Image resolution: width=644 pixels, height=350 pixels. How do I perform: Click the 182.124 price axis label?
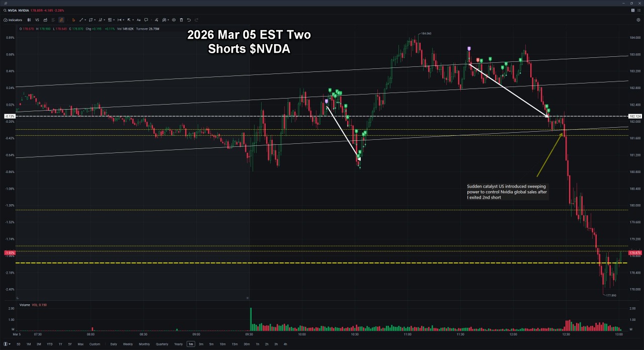tap(635, 116)
